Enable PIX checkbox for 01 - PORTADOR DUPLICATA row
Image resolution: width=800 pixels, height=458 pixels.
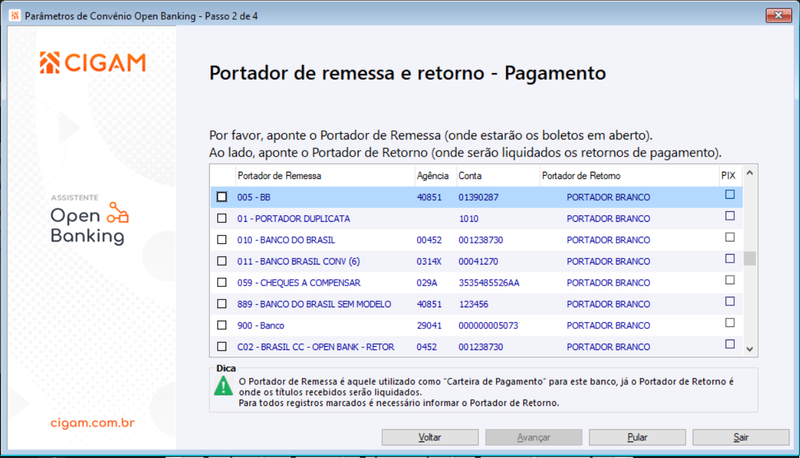730,216
